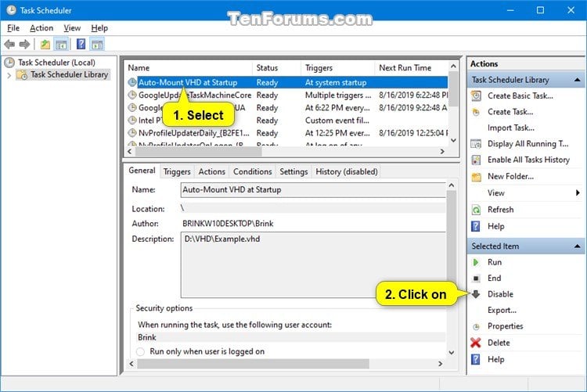Viewport: 587px width, 392px height.
Task: Click the Help icon under Selected Item
Action: point(475,359)
